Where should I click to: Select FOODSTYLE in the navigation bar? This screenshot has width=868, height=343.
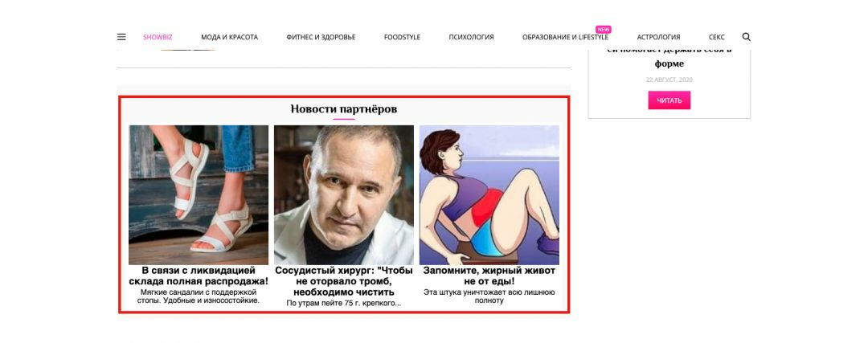[402, 38]
